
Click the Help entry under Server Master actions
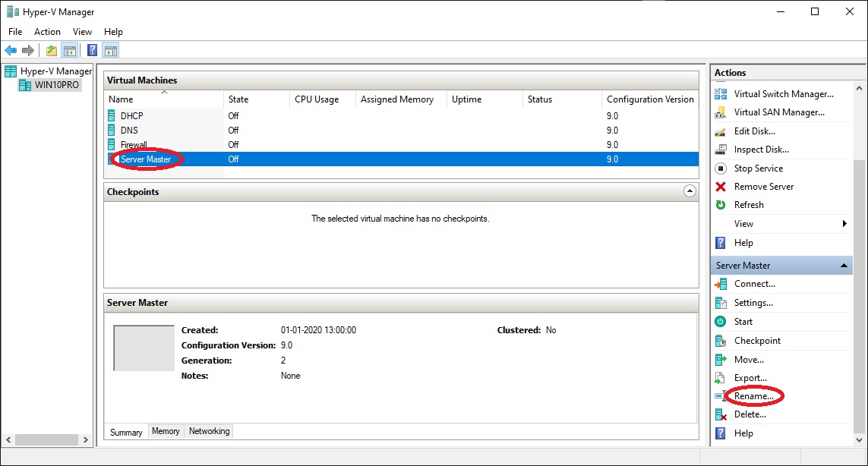tap(743, 433)
